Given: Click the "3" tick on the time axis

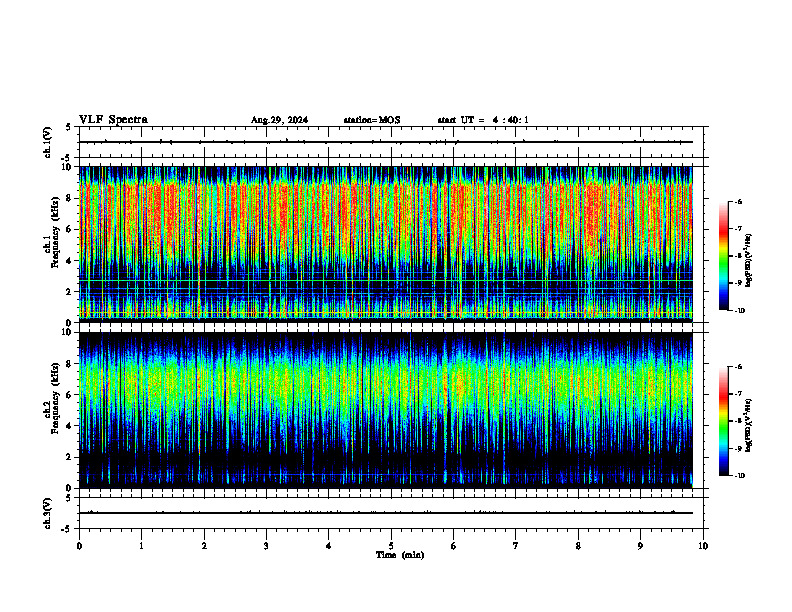Looking at the screenshot, I should point(266,546).
